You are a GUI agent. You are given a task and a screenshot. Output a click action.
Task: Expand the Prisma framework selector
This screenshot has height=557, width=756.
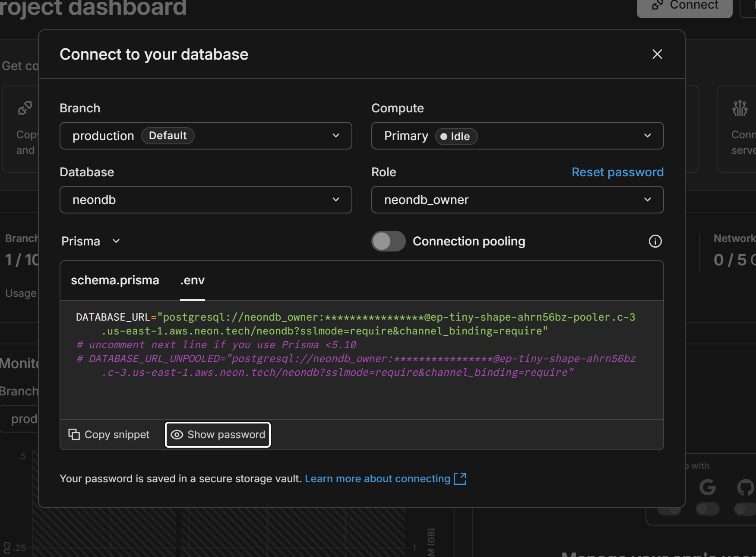(91, 241)
